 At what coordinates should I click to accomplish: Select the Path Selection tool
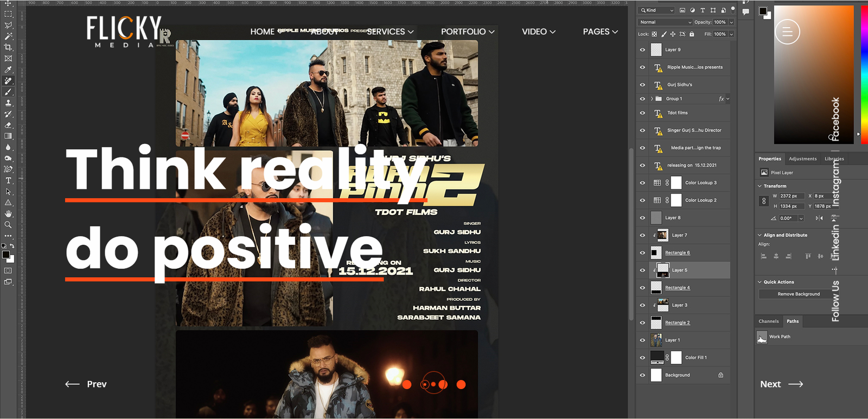[x=8, y=191]
